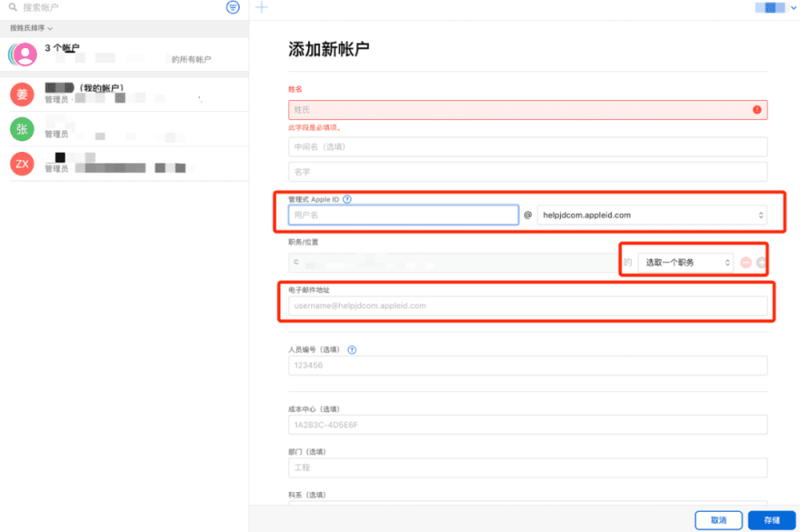Image resolution: width=800 pixels, height=532 pixels.
Task: Click the email address input field
Action: [x=527, y=306]
